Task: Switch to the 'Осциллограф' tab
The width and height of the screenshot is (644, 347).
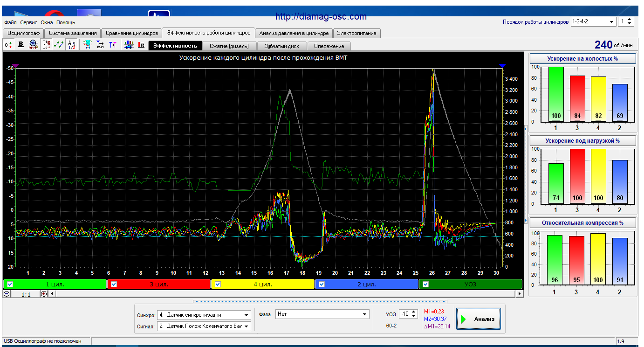Action: click(23, 33)
